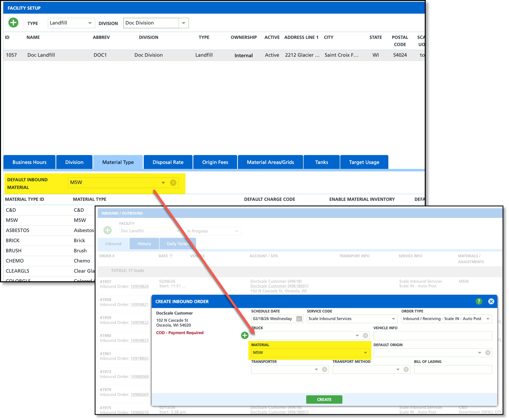This screenshot has width=509, height=420.
Task: Open the Order Type dropdown
Action: (x=488, y=319)
